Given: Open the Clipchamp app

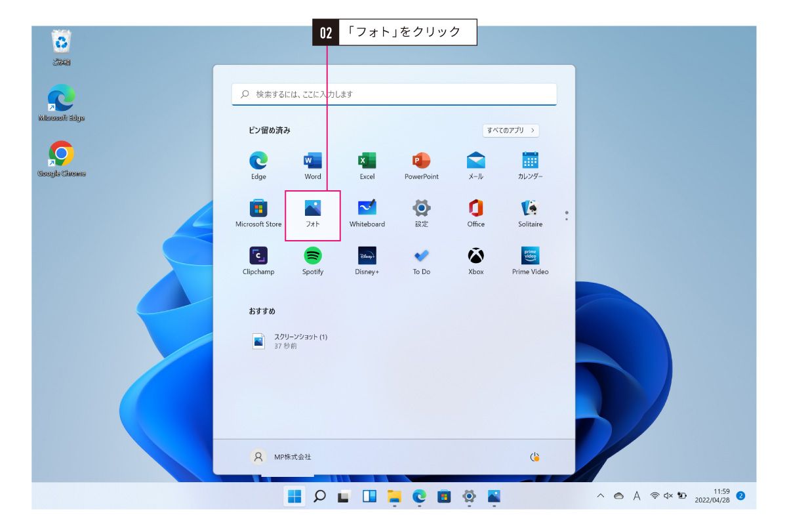Looking at the screenshot, I should [x=258, y=261].
